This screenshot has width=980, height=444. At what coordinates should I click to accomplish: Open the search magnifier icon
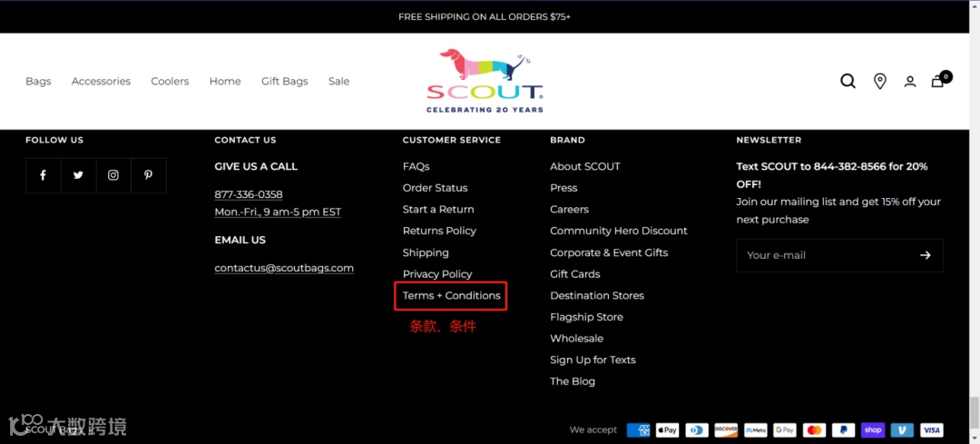coord(848,82)
